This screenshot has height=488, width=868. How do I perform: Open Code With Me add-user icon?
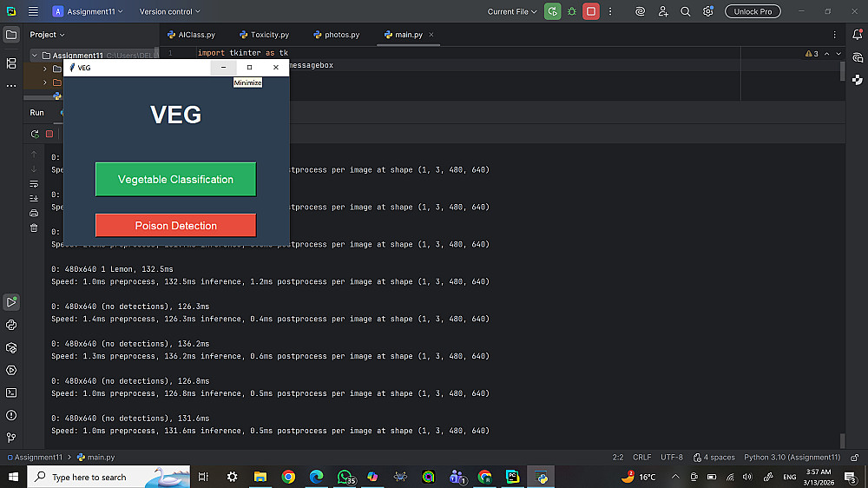(663, 11)
